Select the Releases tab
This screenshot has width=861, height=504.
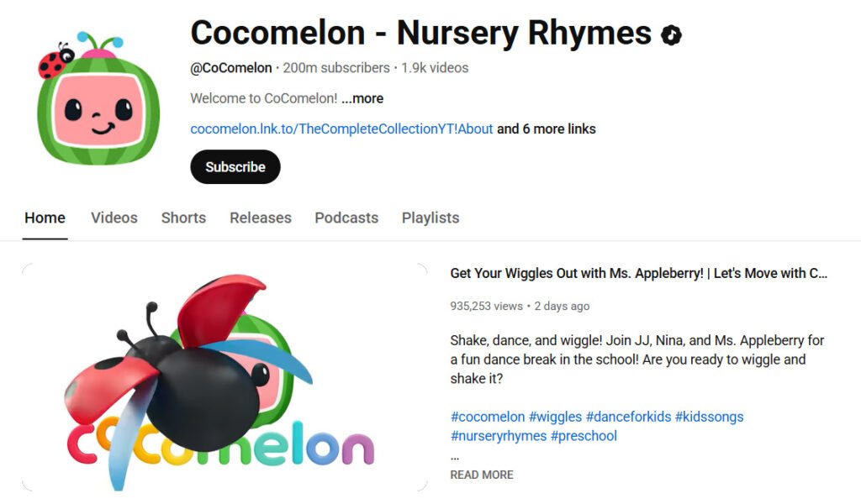[x=260, y=218]
